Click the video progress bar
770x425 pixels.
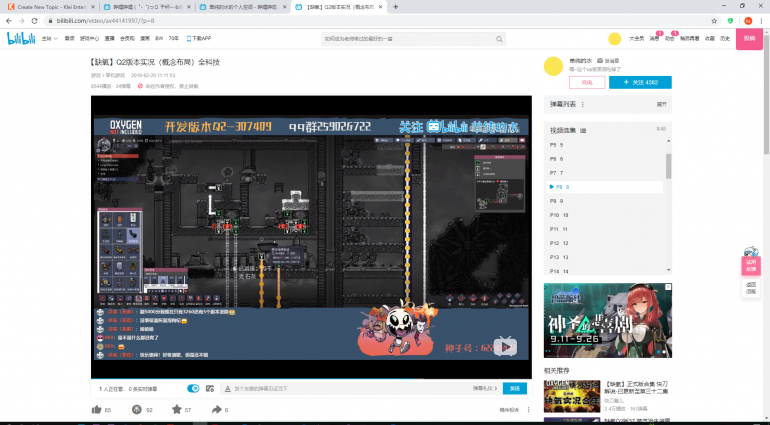point(311,379)
